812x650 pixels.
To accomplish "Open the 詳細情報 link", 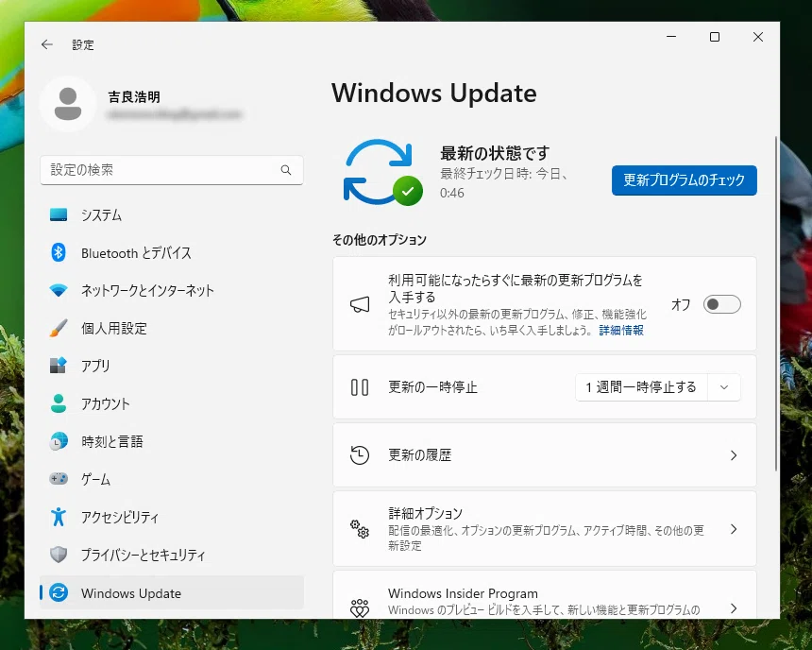I will pos(621,330).
